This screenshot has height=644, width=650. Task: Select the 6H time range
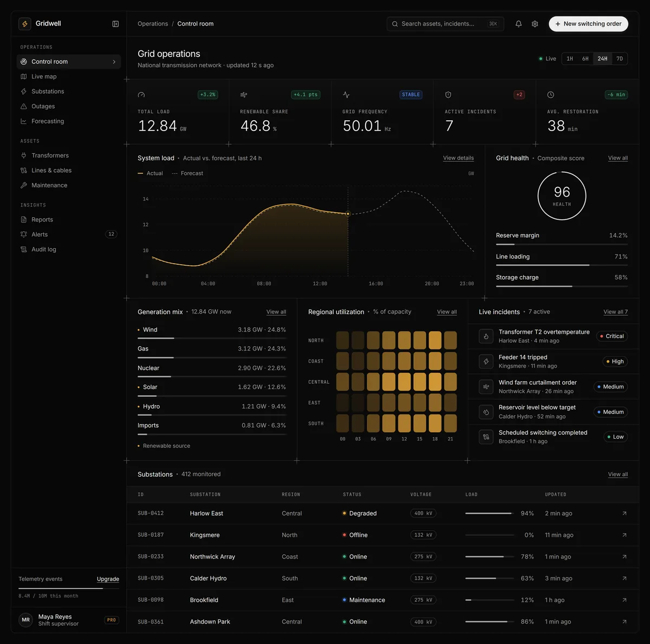tap(586, 58)
